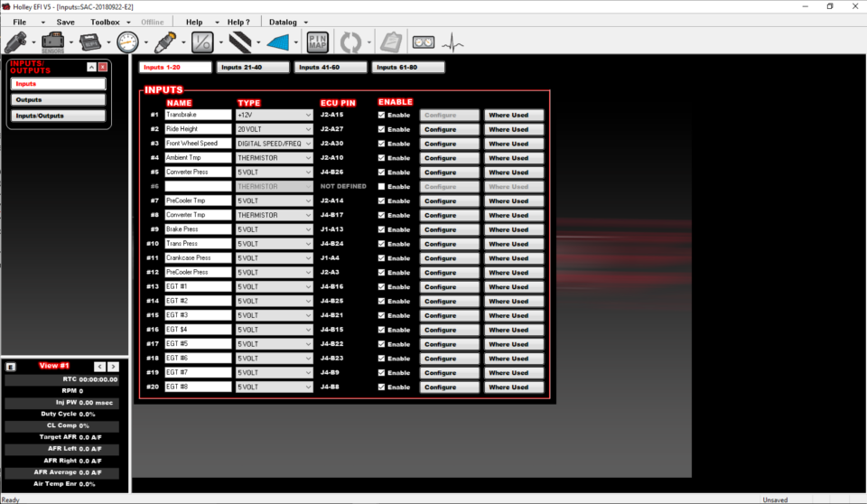Screen dimensions: 867x504
Task: Toggle Enable for input #9 Brake Press
Action: (381, 229)
